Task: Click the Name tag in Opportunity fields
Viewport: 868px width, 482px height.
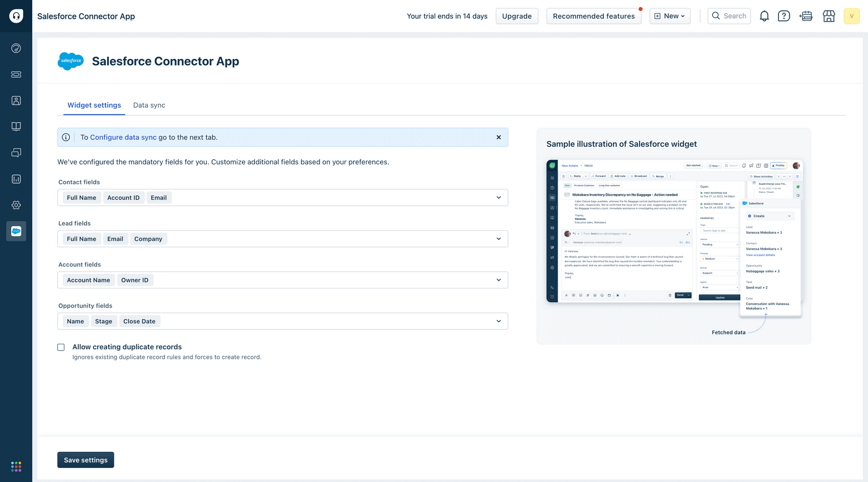Action: [x=75, y=321]
